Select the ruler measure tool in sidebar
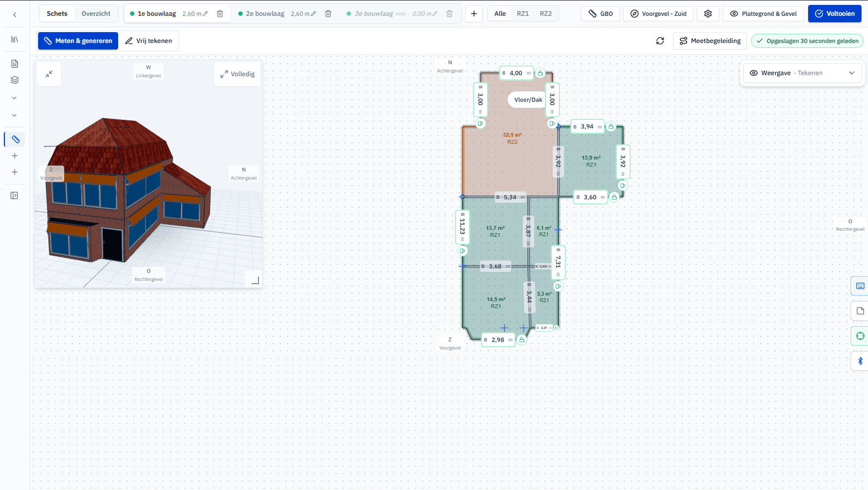This screenshot has width=868, height=490. point(15,139)
